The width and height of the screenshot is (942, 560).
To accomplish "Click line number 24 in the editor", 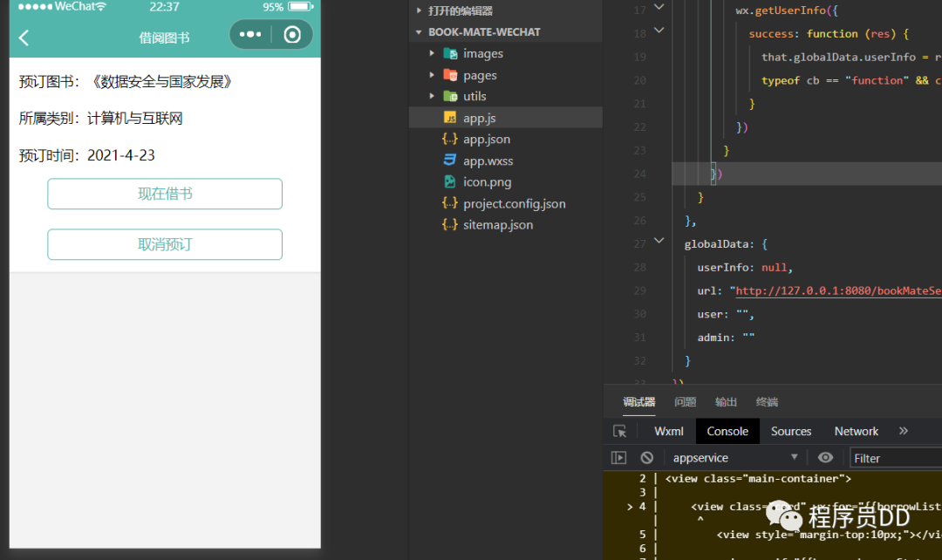I will click(640, 174).
